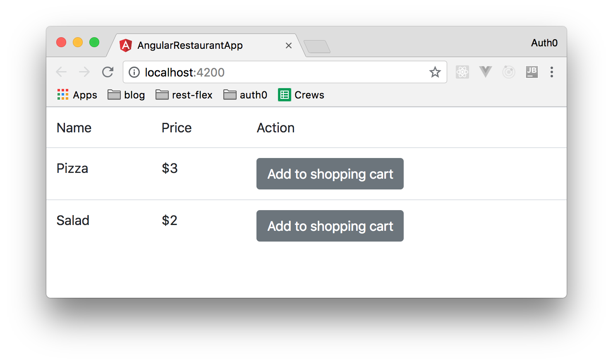
Task: Click the circular target extension icon
Action: (x=508, y=72)
